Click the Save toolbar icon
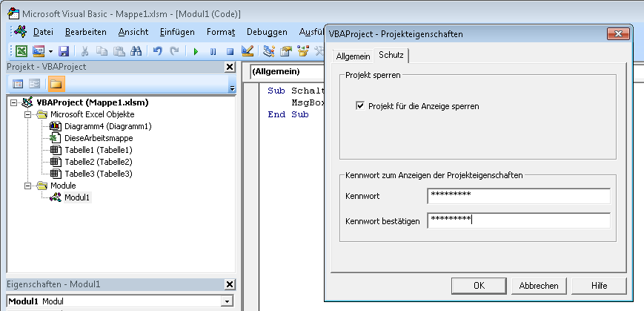644x311 pixels. tap(64, 51)
